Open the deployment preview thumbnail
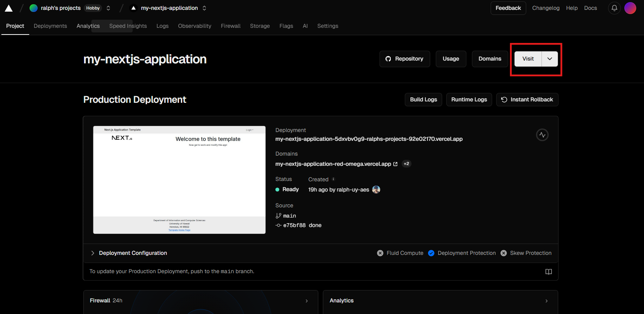 pos(179,180)
